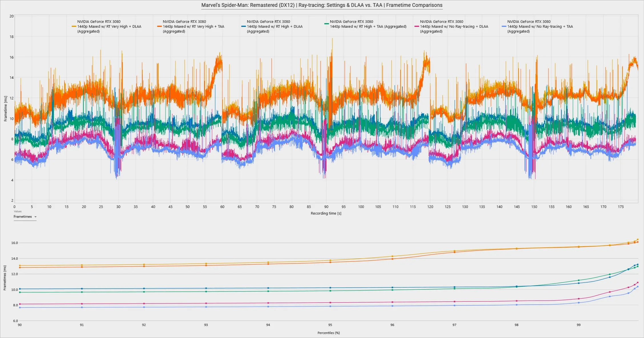Click the 99 tick on the percentile axis

[578, 325]
